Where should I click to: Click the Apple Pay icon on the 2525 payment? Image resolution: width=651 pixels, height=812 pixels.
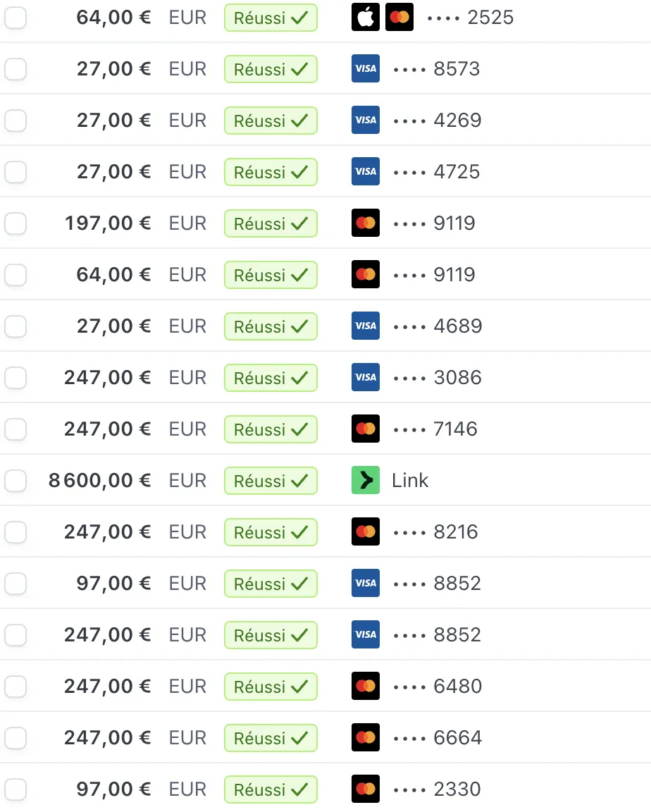[366, 17]
